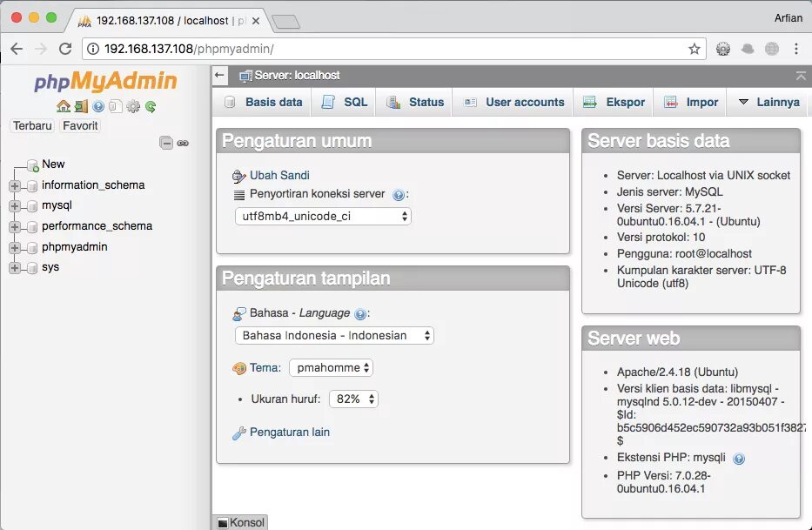
Task: Go back in browser history
Action: point(17,49)
